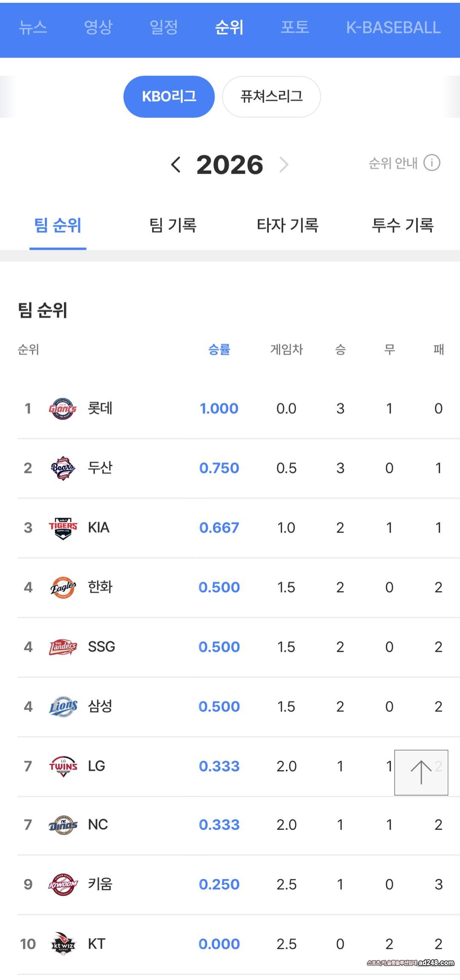Go to next year with right chevron
460x980 pixels.
tap(284, 165)
